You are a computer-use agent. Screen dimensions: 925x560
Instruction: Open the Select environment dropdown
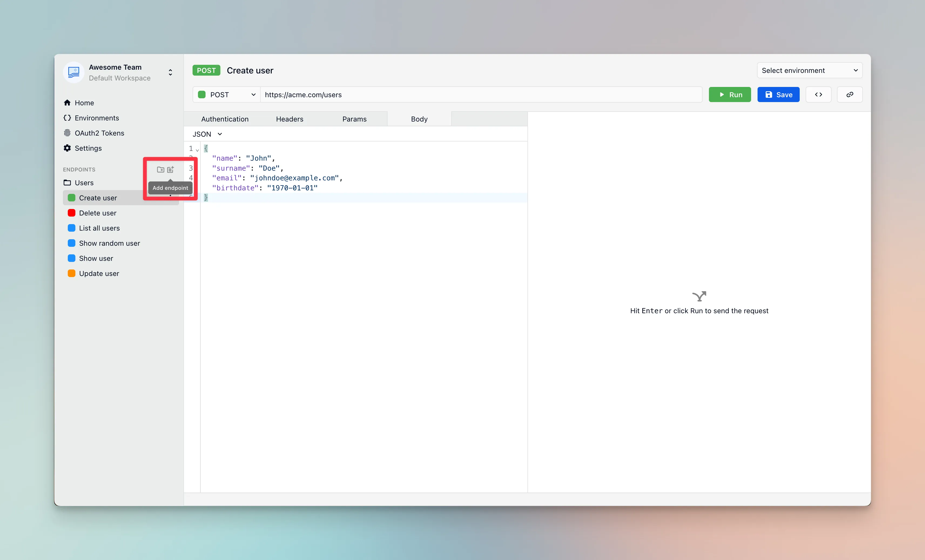[809, 70]
